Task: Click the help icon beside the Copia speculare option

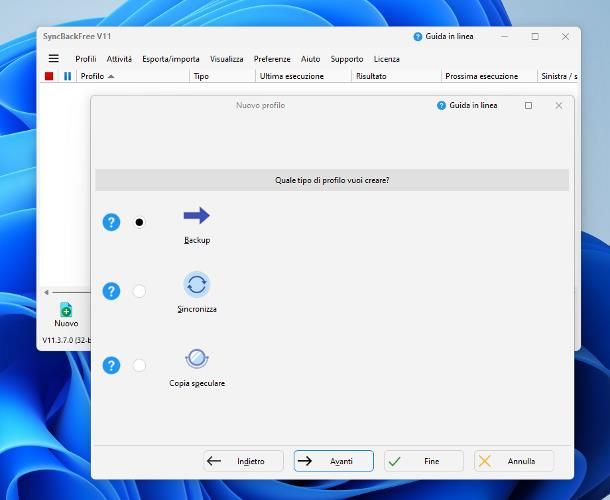Action: tap(111, 365)
